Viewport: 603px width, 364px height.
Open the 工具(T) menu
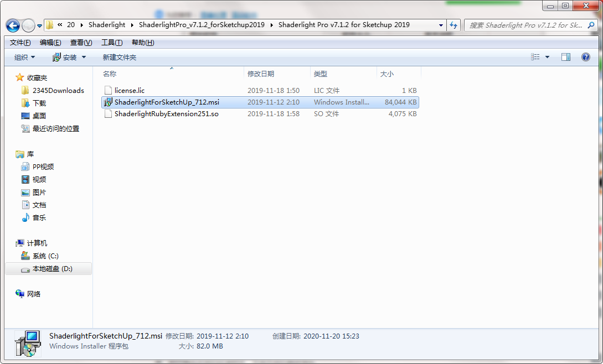pyautogui.click(x=112, y=42)
